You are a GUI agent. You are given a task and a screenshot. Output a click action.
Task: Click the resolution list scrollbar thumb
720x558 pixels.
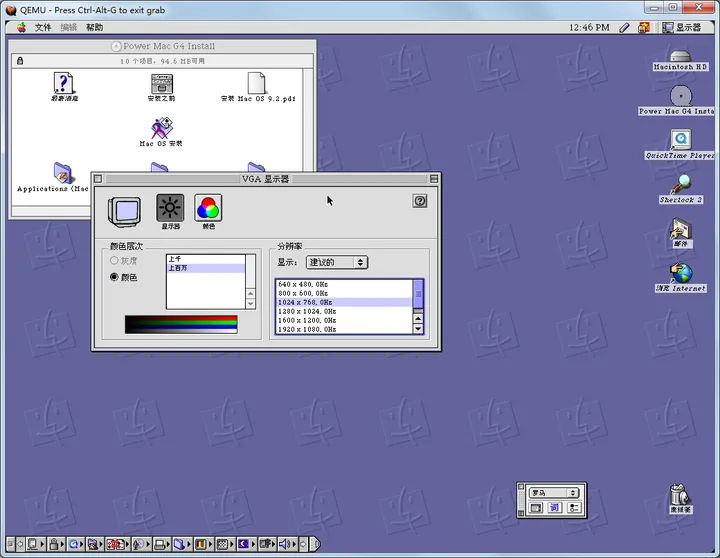click(418, 294)
